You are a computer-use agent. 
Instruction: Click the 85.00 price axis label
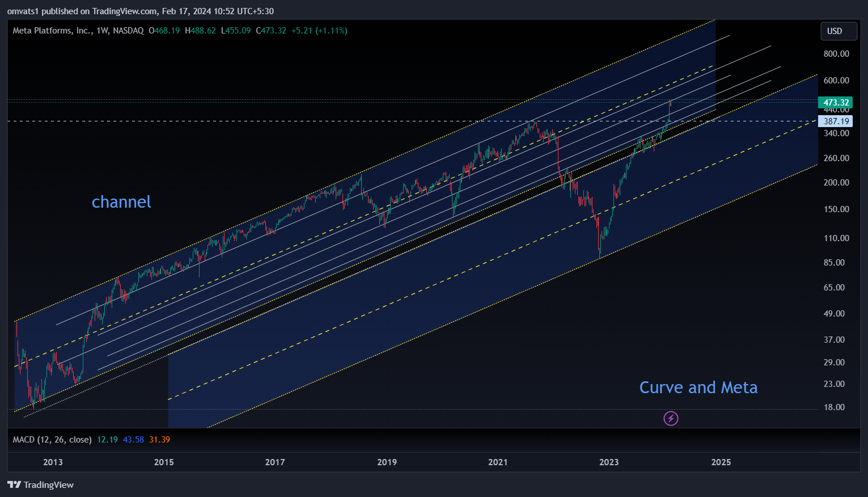[834, 263]
